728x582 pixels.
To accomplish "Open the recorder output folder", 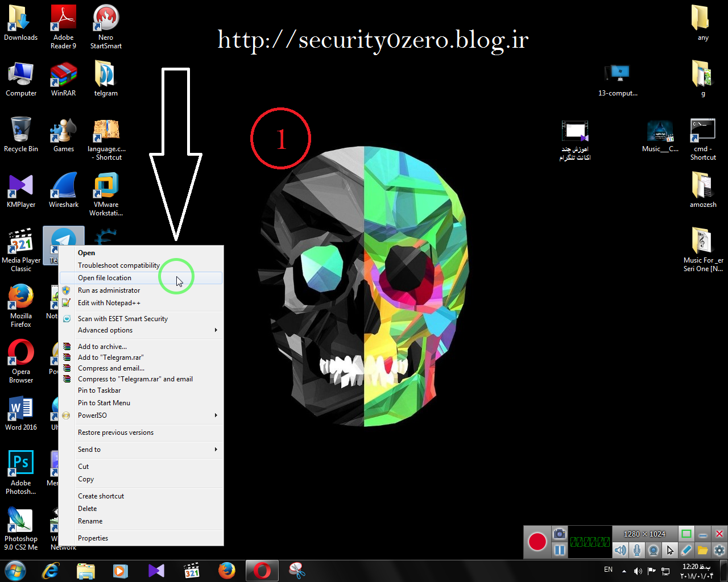I will point(703,550).
